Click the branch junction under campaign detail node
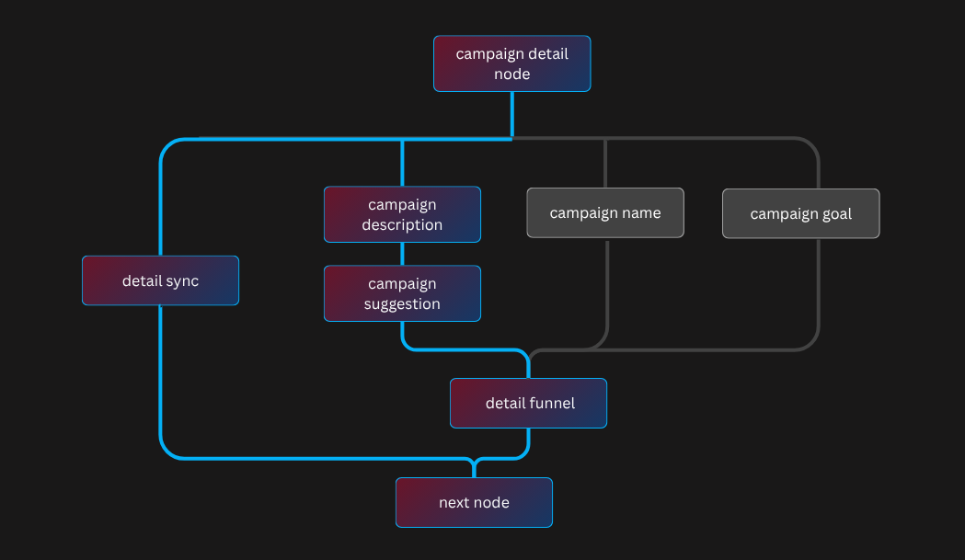Image resolution: width=965 pixels, height=560 pixels. pos(511,138)
